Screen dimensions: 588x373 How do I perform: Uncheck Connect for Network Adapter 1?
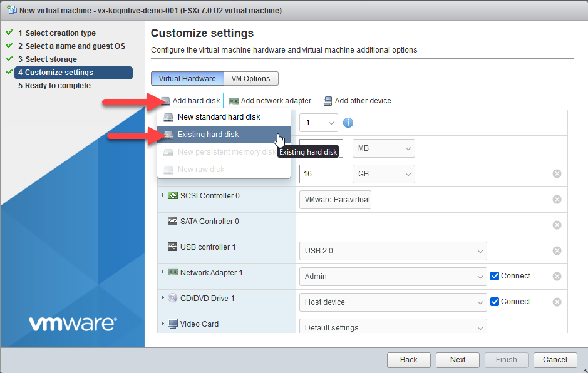495,276
